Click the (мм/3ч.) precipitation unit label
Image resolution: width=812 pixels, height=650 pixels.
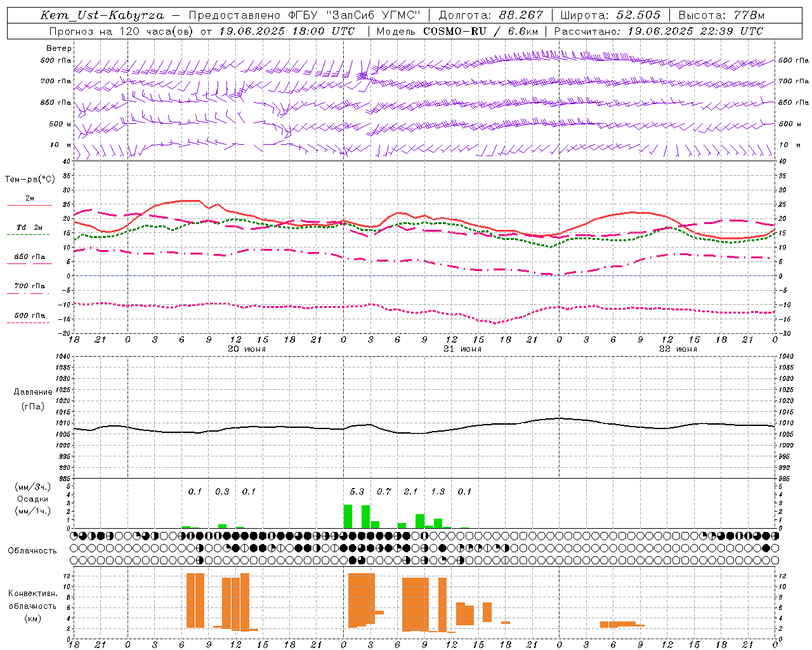coord(33,487)
